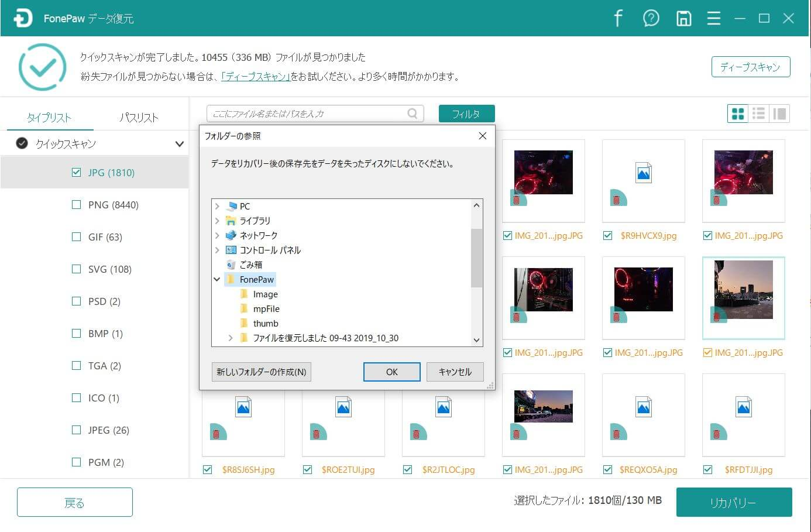Check the PGM (2) checkbox
Viewport: 811px width, 532px height.
coord(76,462)
